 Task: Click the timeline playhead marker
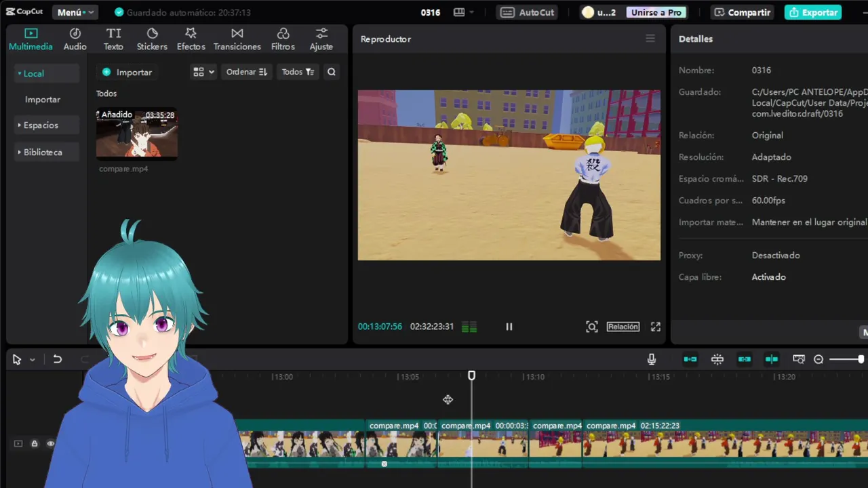471,375
